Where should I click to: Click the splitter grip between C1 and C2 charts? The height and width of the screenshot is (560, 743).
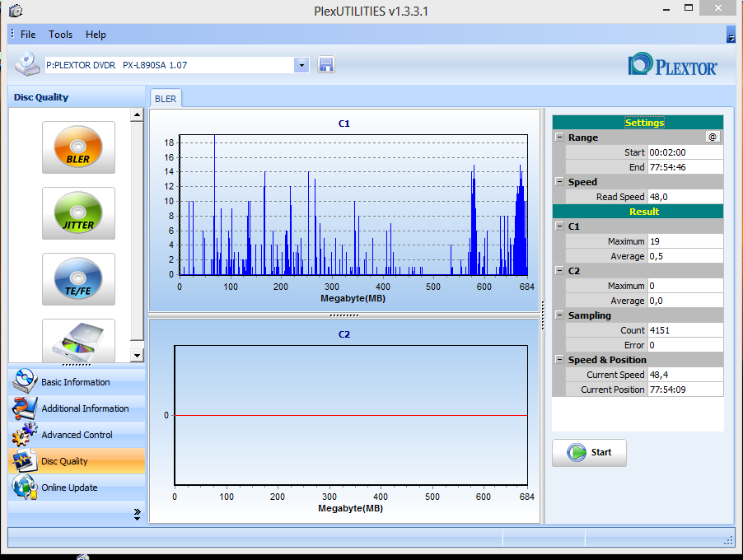344,315
